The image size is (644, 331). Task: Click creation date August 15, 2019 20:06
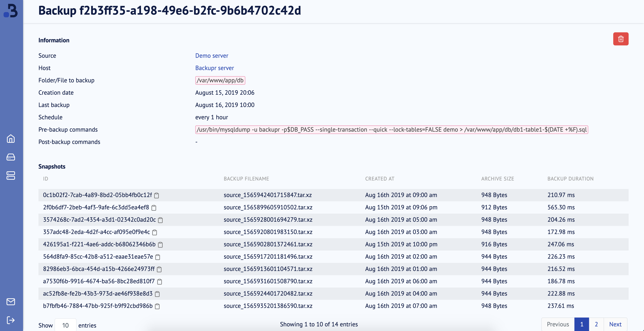(x=225, y=93)
